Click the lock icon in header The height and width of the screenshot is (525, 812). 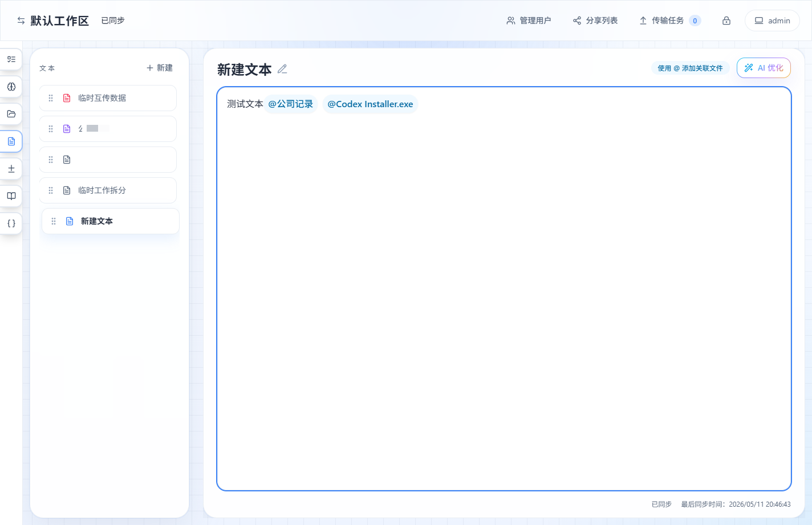pos(726,21)
